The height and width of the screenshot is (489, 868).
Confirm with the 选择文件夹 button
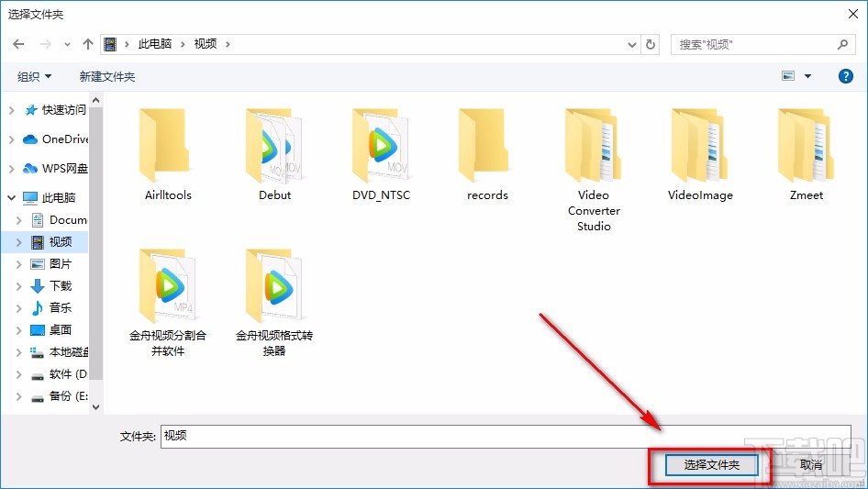coord(711,465)
